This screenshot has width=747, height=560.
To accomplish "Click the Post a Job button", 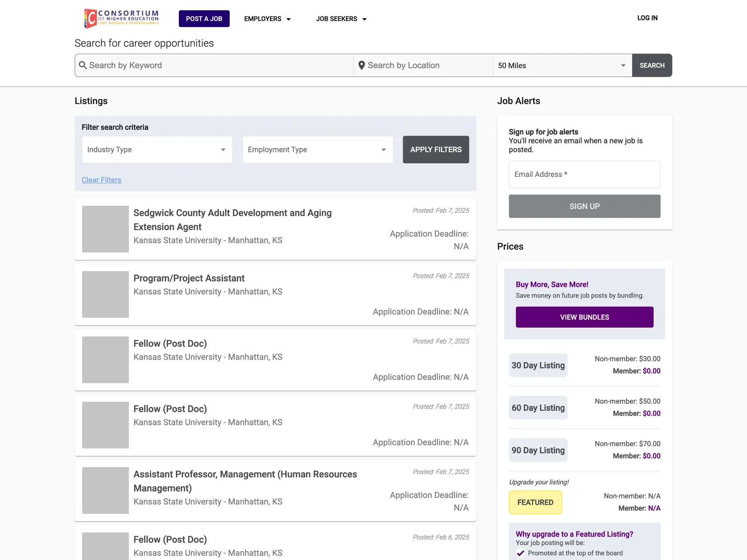I will (204, 19).
